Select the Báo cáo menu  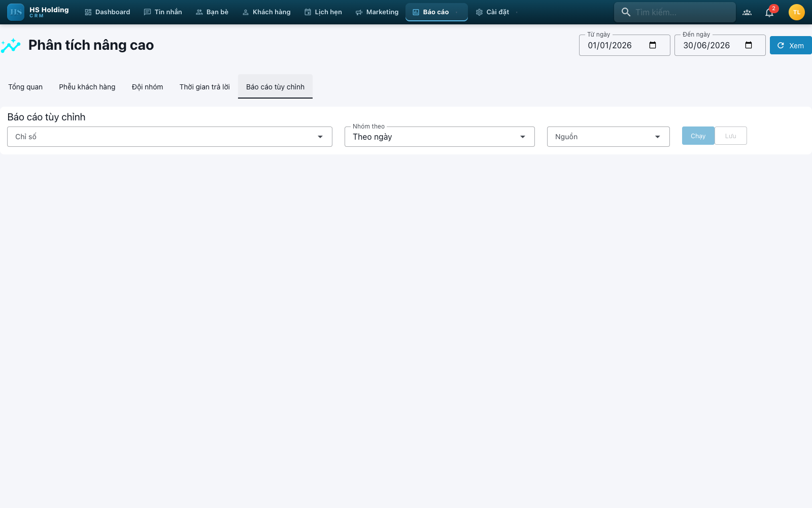pyautogui.click(x=436, y=12)
